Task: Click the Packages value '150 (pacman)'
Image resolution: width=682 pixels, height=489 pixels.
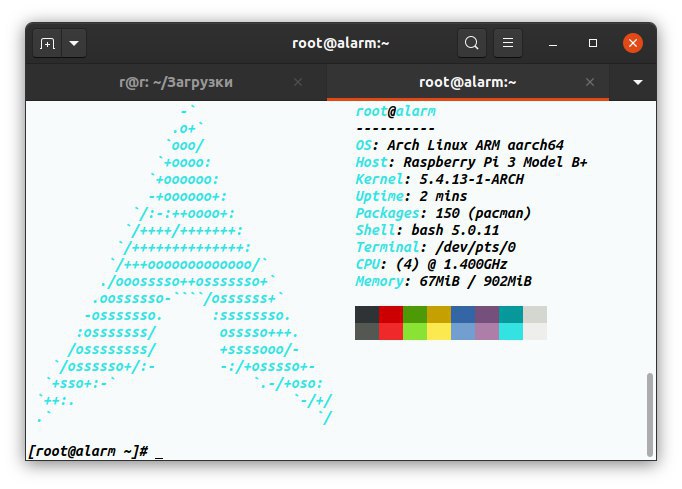Action: click(x=483, y=213)
